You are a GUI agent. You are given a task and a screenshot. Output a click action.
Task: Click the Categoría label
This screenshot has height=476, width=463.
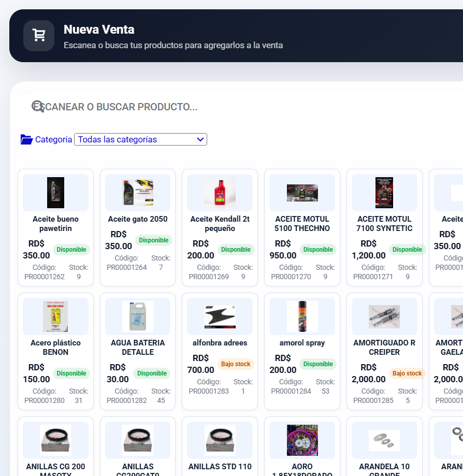point(54,139)
